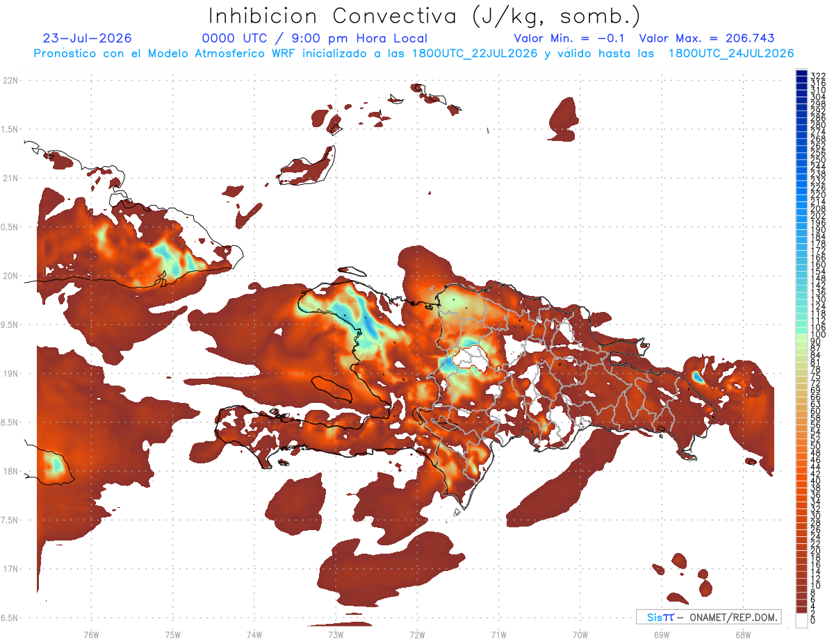This screenshot has width=834, height=644.
Task: Click the darkest blue swatch beside 322
Action: 801,73
